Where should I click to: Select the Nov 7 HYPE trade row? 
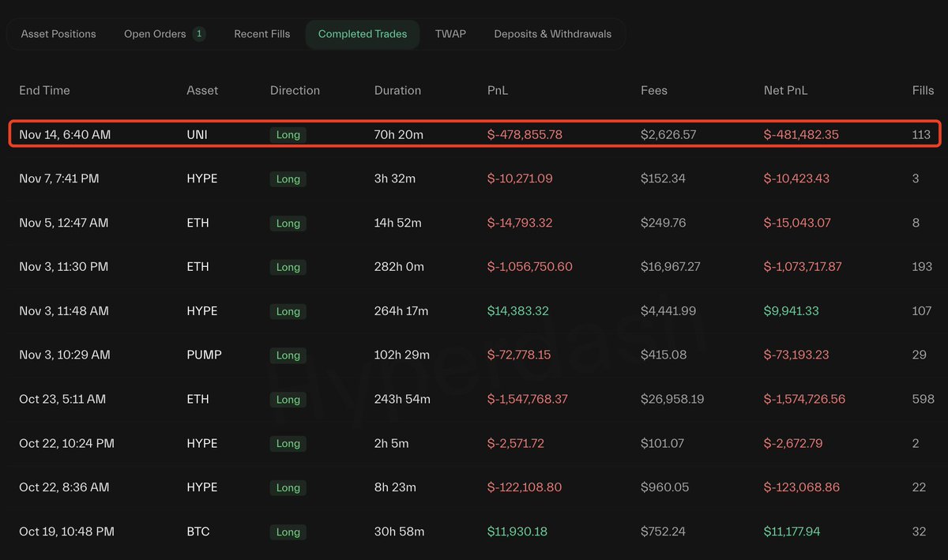(x=474, y=179)
